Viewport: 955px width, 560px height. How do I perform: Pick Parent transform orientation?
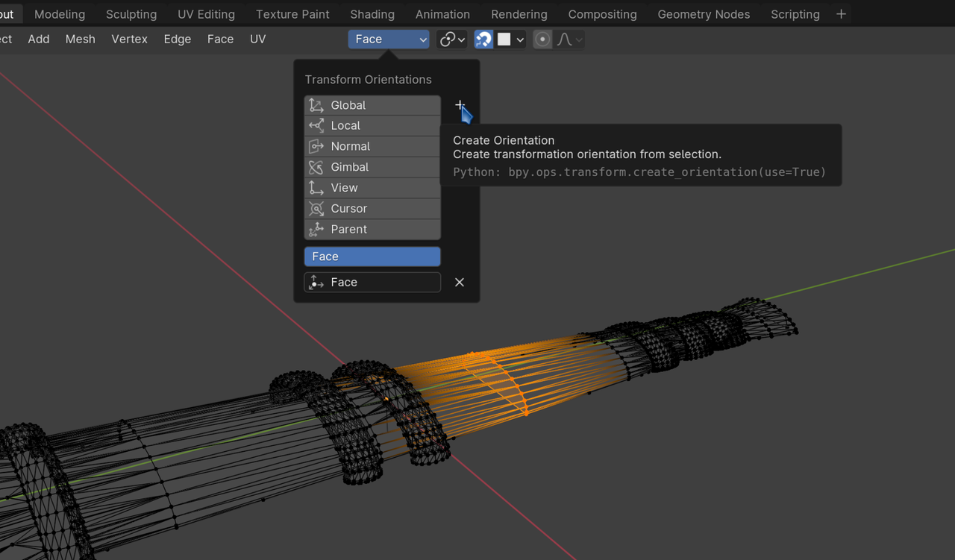point(372,229)
